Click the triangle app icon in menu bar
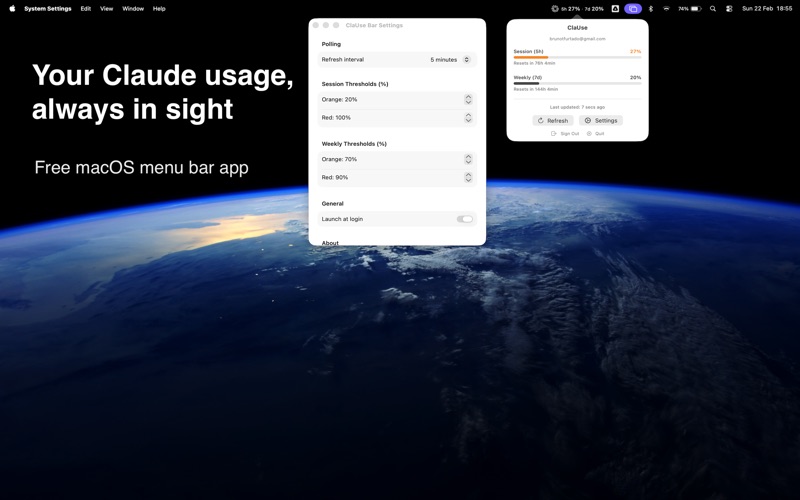800x500 pixels. (615, 9)
